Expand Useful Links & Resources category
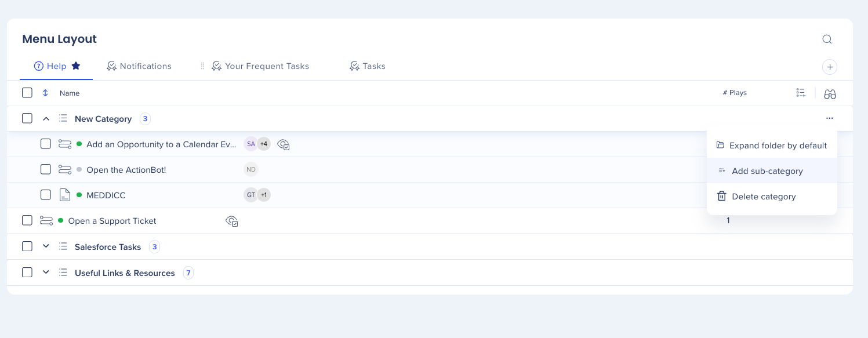The width and height of the screenshot is (868, 338). [46, 272]
